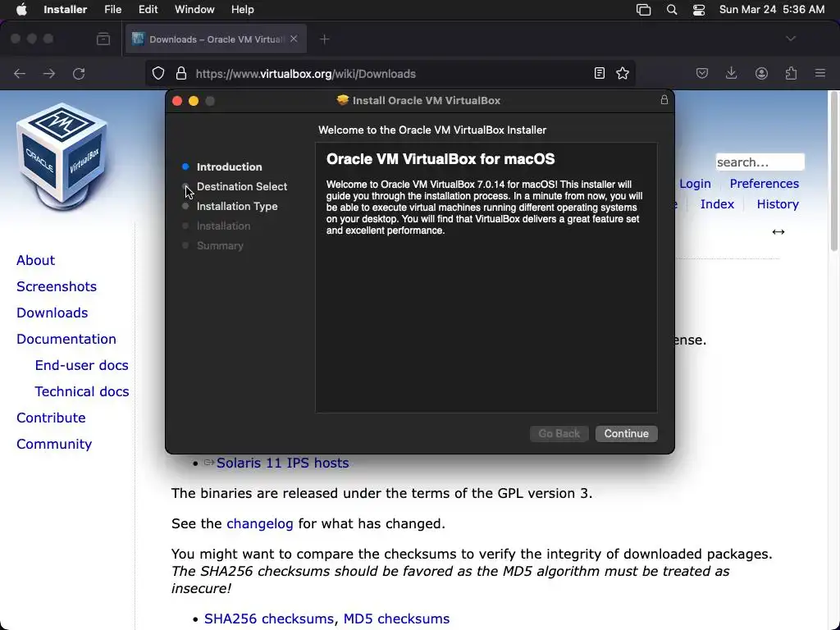The height and width of the screenshot is (630, 840).
Task: Open the Installer app menu
Action: (x=65, y=10)
